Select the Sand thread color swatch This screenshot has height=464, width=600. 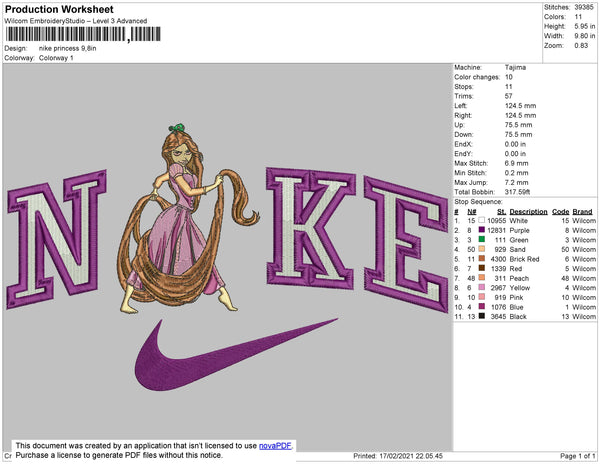481,249
